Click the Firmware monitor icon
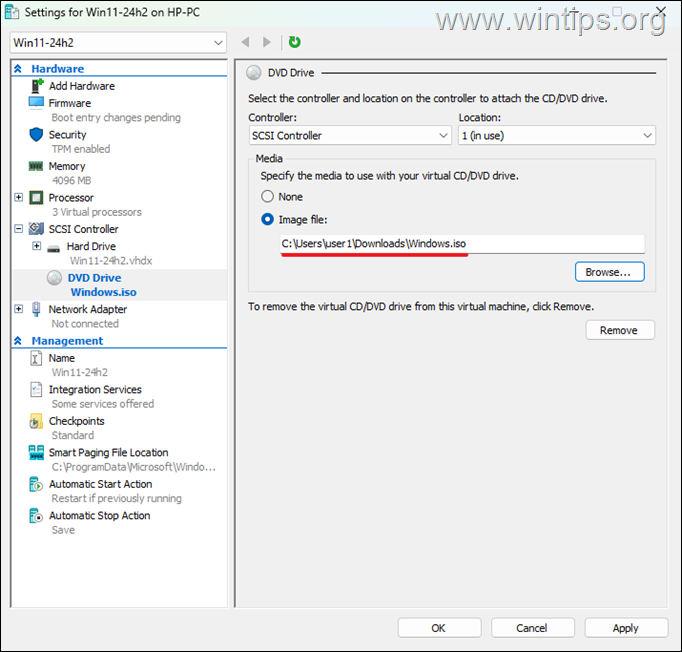682x652 pixels. point(36,103)
